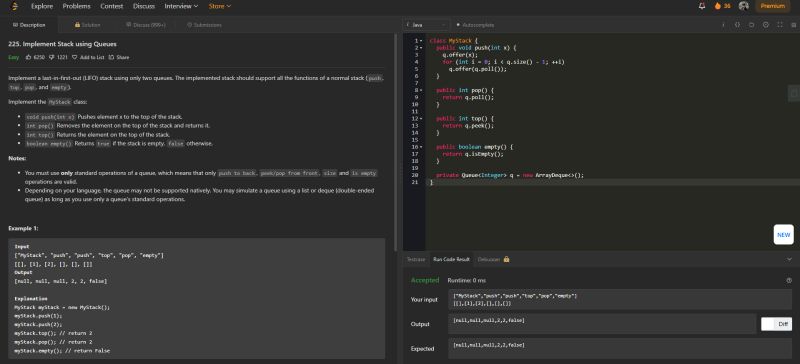Image resolution: width=800 pixels, height=364 pixels.
Task: Collapse code fold at line 1
Action: tap(421, 40)
